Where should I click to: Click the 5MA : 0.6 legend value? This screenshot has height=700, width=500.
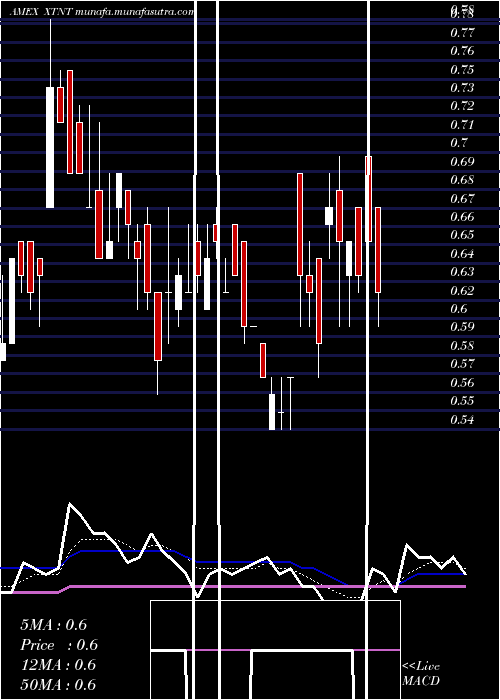[54, 625]
